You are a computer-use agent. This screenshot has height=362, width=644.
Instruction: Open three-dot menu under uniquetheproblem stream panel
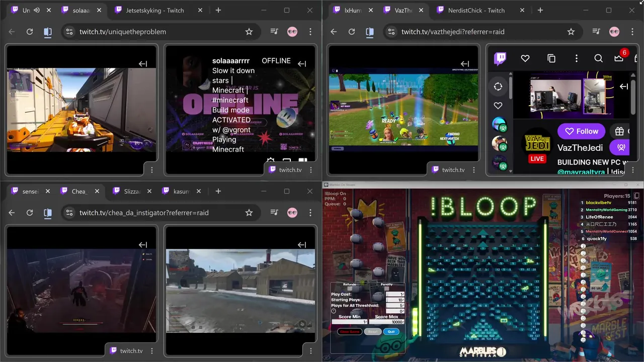tap(152, 170)
